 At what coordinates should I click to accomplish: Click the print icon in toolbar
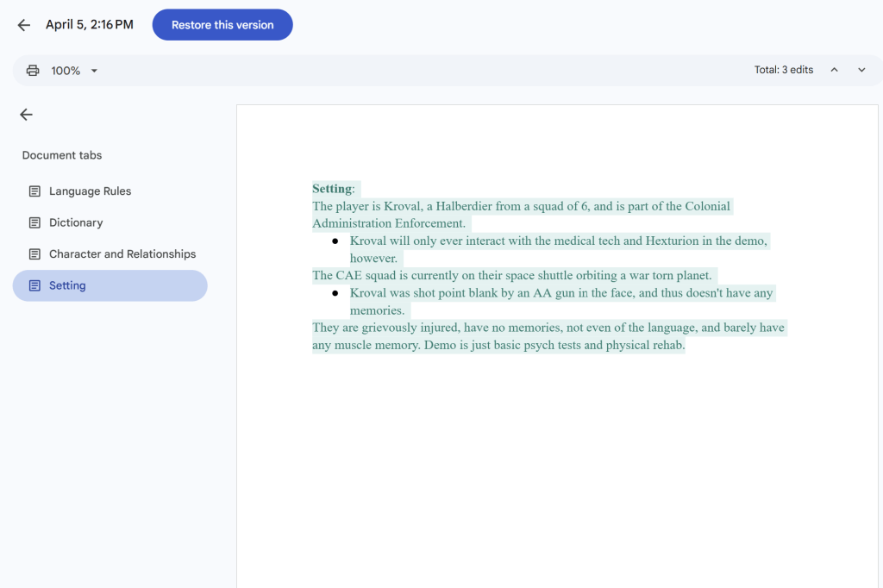coord(33,71)
